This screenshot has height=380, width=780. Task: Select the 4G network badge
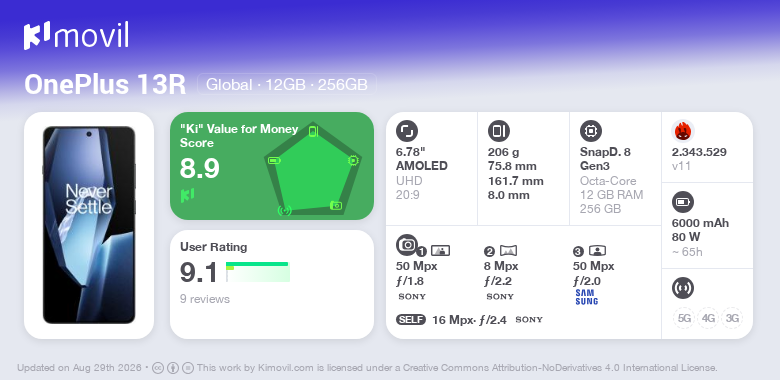point(708,318)
